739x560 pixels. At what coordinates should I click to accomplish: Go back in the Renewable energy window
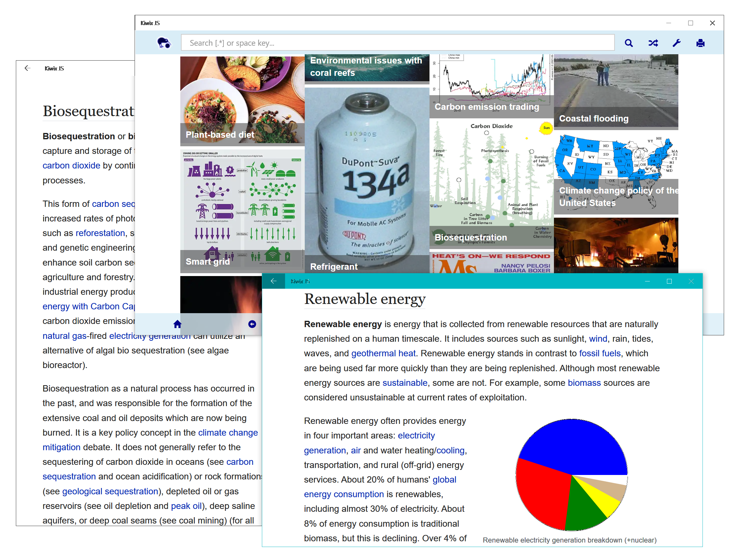[274, 281]
